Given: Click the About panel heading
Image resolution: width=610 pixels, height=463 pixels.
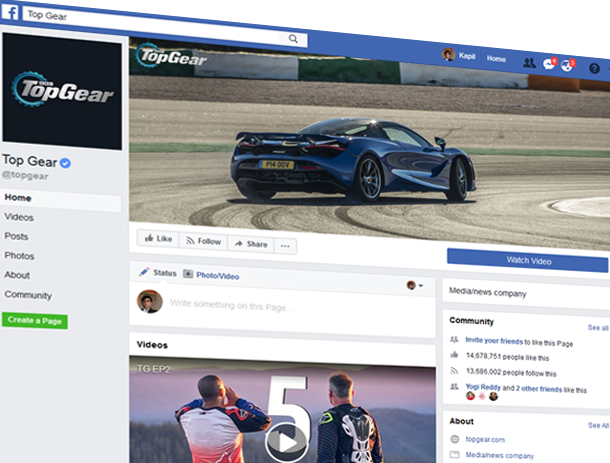Looking at the screenshot, I should coord(461,421).
